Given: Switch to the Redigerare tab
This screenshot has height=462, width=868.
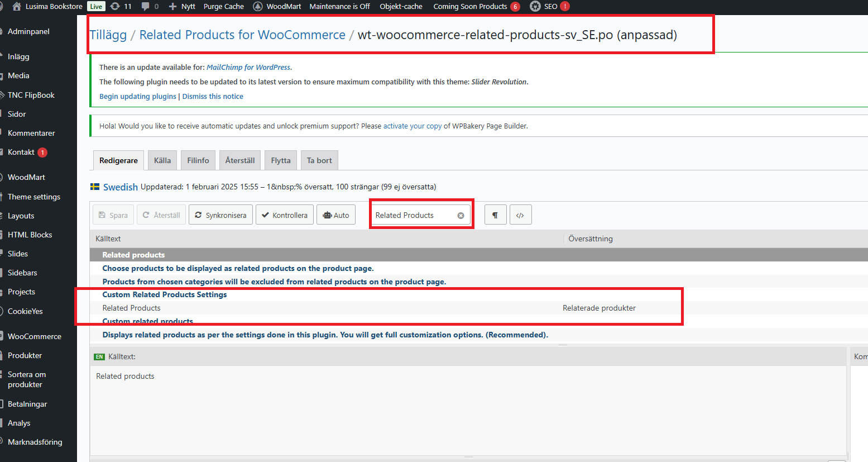Looking at the screenshot, I should pos(118,160).
